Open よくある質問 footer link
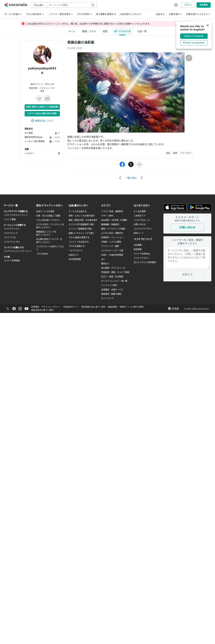Viewport: 215px width, 644px height. click(140, 211)
